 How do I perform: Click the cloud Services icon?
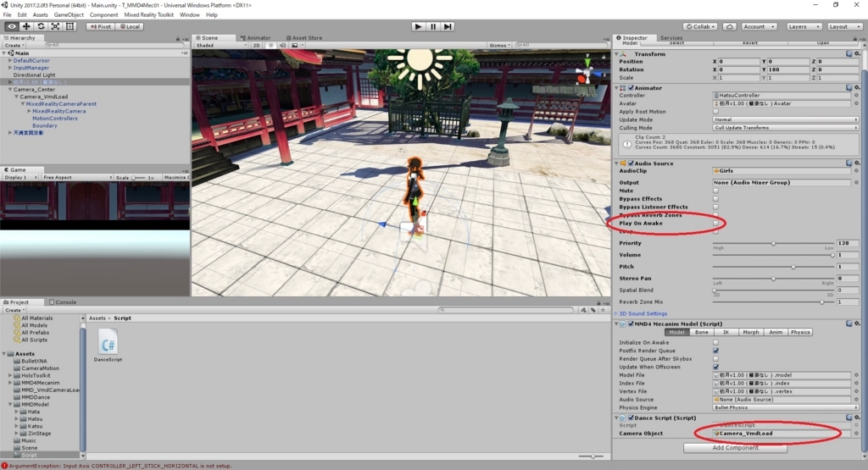730,26
